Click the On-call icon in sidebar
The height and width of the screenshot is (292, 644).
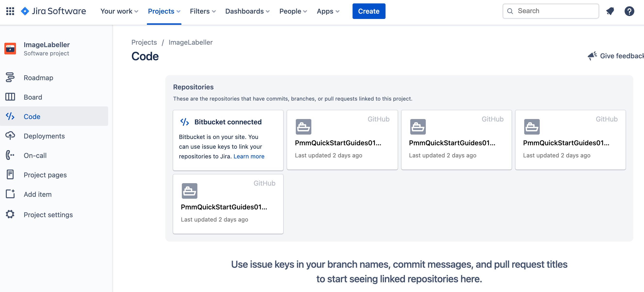click(x=10, y=155)
